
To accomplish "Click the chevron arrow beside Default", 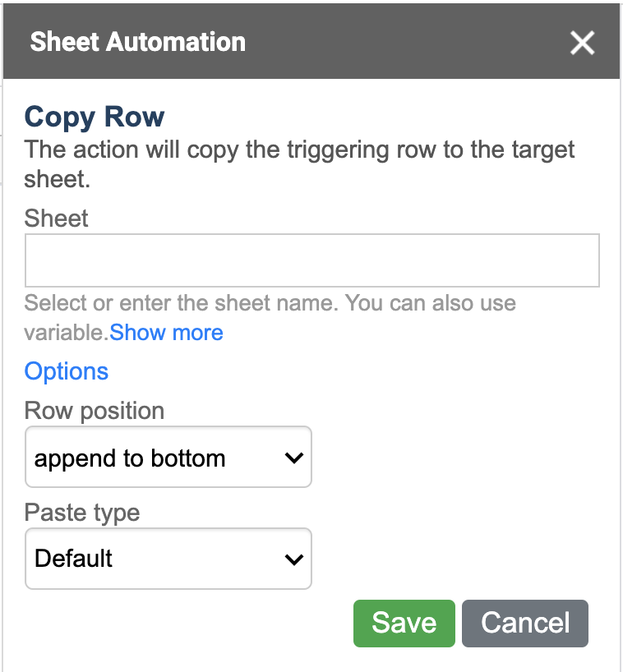I will coord(294,559).
